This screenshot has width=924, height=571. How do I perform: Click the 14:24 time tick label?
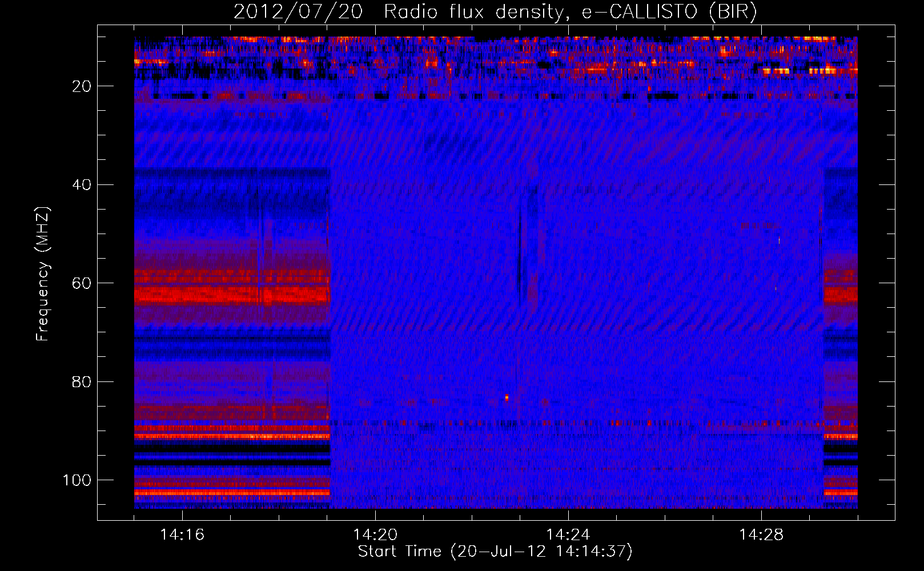pyautogui.click(x=568, y=534)
